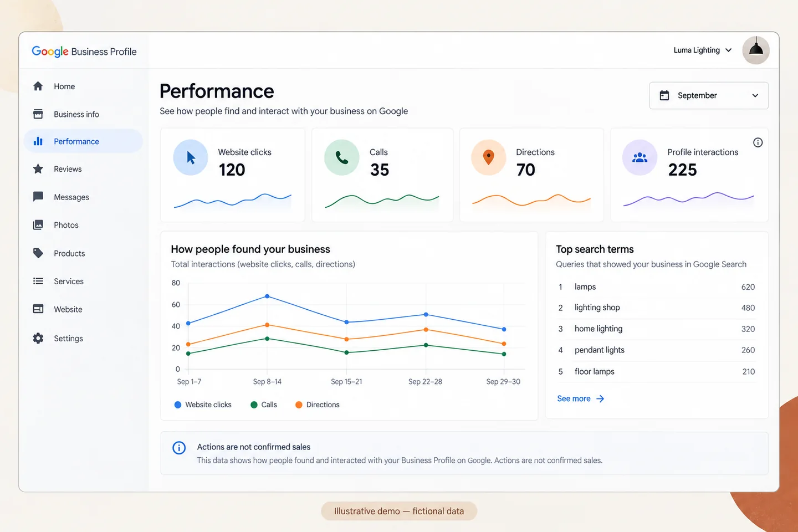
Task: Click the Directions map pin icon
Action: [x=488, y=157]
